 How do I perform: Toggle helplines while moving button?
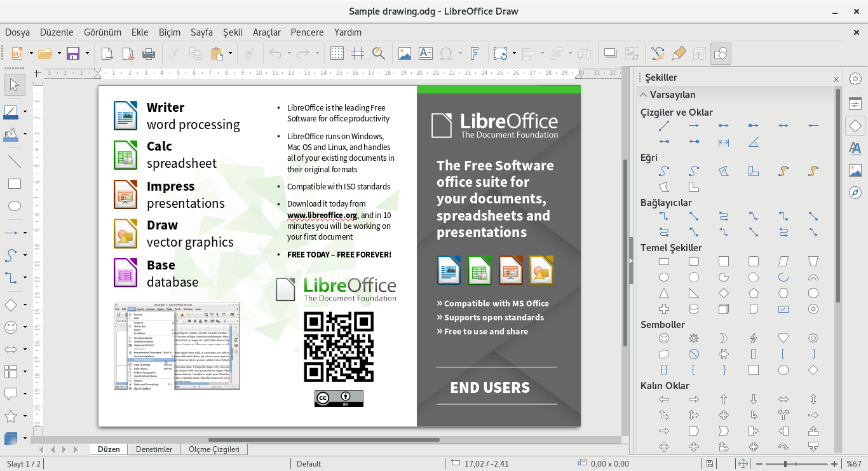click(x=358, y=53)
